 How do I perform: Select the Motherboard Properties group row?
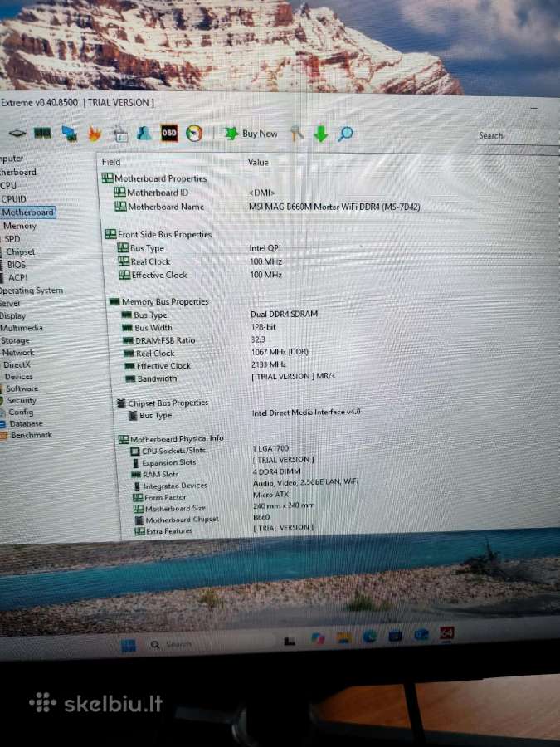point(155,178)
